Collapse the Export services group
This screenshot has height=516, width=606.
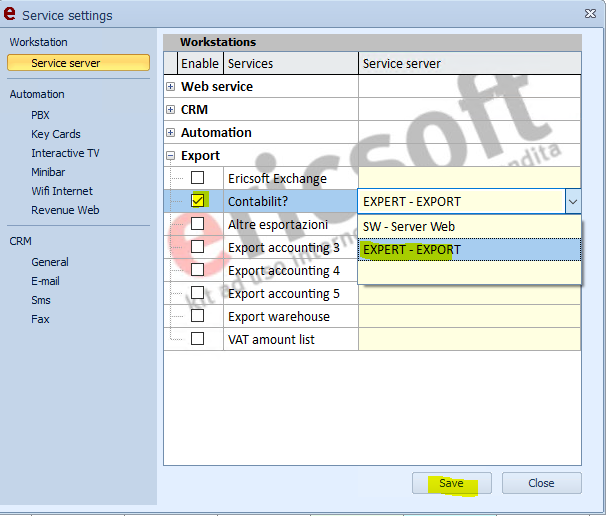(x=171, y=156)
